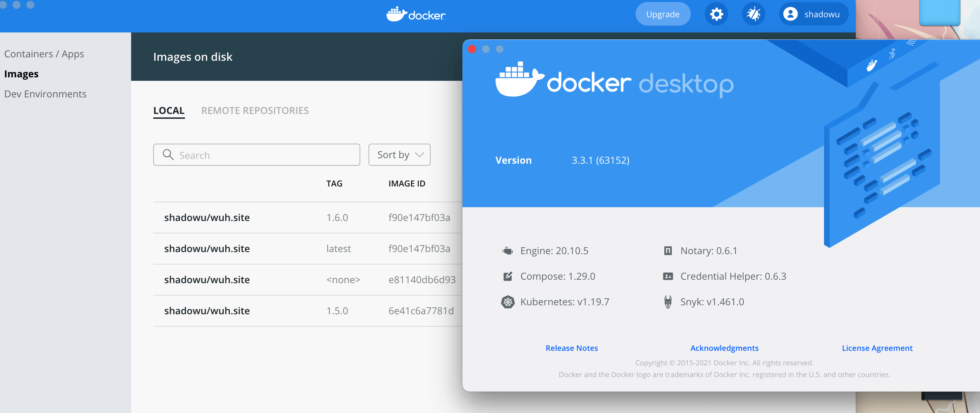Close the About Docker Desktop window
Screen dimensions: 980x413
point(472,49)
